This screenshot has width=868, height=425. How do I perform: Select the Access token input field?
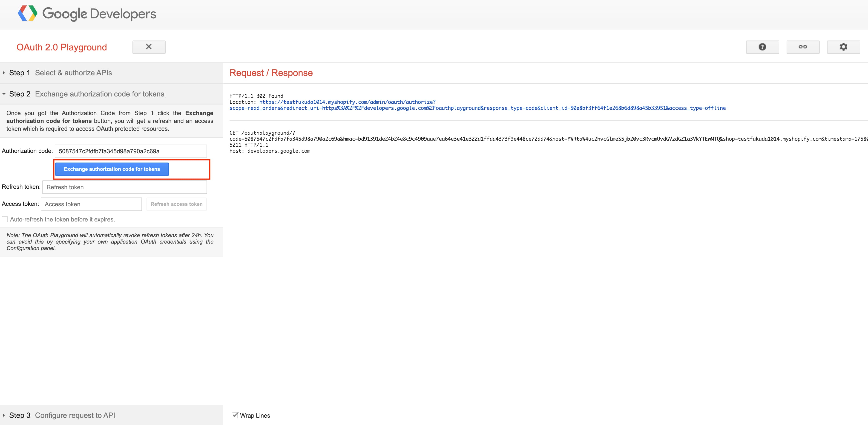91,204
